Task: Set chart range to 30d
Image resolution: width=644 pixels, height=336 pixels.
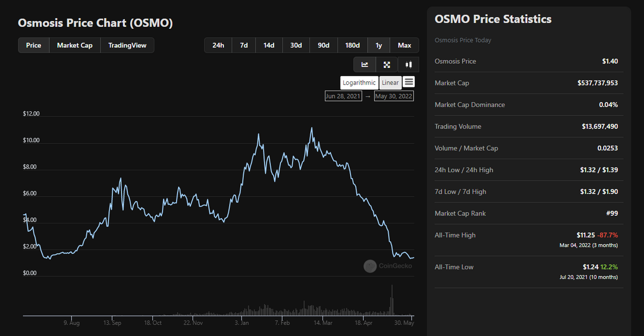Action: 296,45
